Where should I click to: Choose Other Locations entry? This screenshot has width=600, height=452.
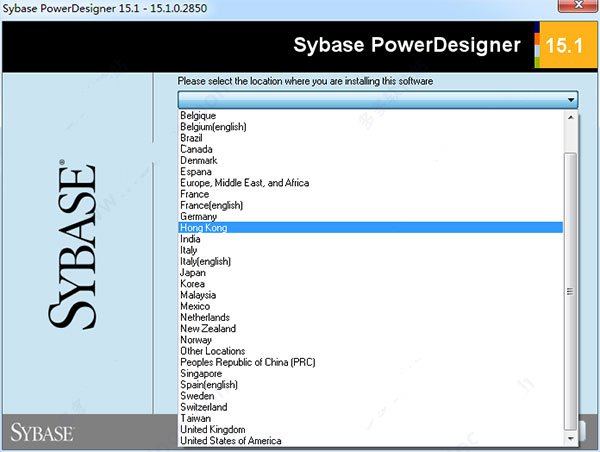point(370,351)
